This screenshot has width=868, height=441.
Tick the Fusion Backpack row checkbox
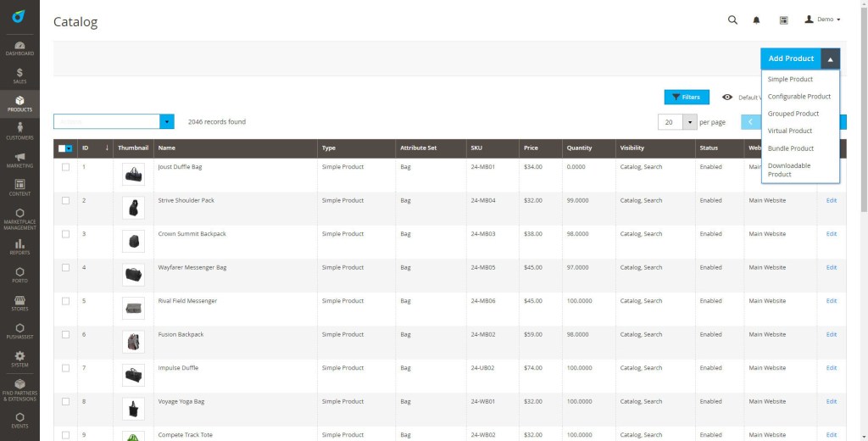point(66,335)
